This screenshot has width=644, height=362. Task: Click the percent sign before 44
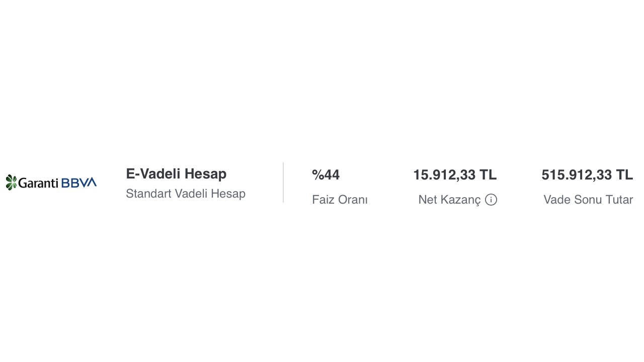pos(317,175)
